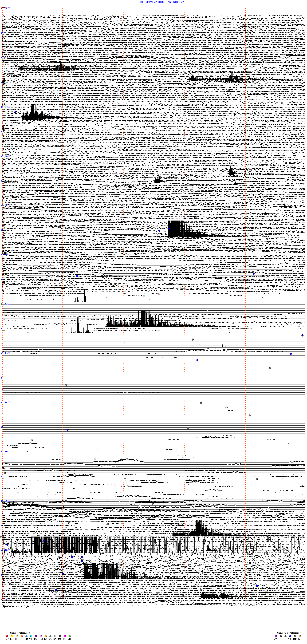Image resolution: width=307 pixels, height=644 pixels.
Task: Click the '14:00' time label
Action: pos(8,353)
